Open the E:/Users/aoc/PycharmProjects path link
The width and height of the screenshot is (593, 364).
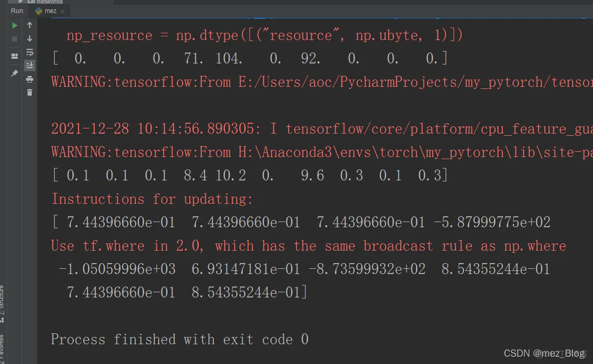coord(415,82)
